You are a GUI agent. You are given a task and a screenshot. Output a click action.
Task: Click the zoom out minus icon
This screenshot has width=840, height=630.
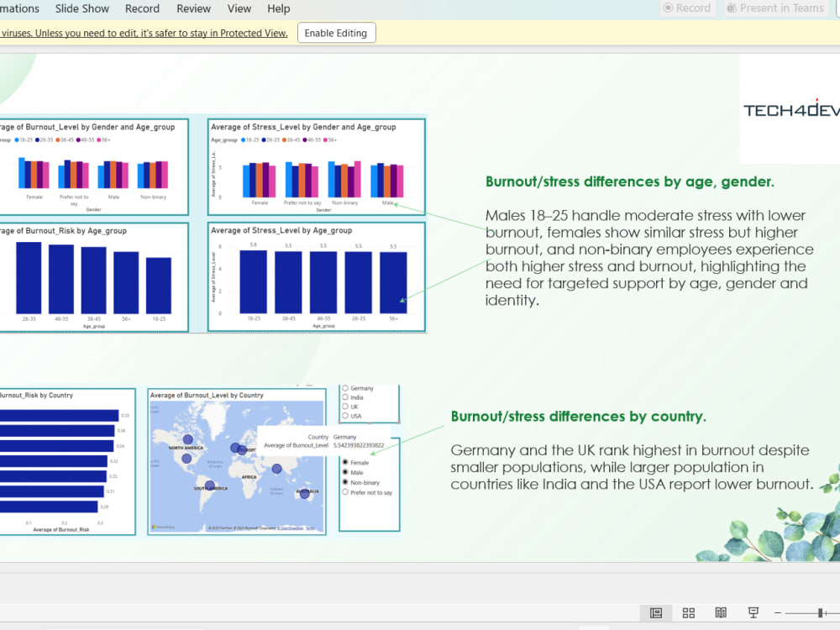(x=778, y=612)
